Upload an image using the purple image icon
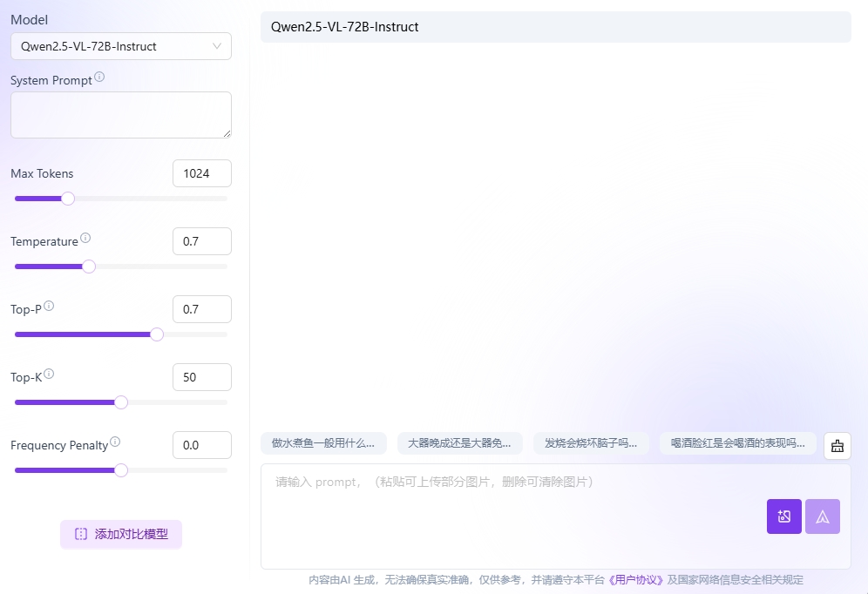This screenshot has width=868, height=594. [x=783, y=516]
